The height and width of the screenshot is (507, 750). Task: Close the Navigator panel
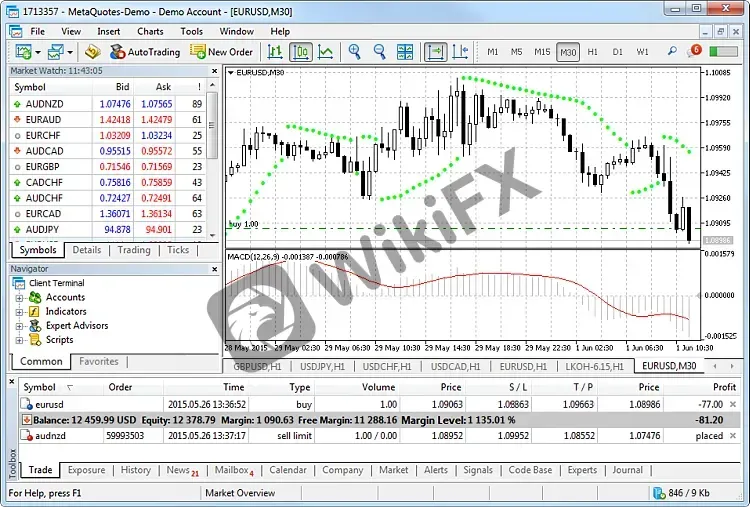click(214, 269)
